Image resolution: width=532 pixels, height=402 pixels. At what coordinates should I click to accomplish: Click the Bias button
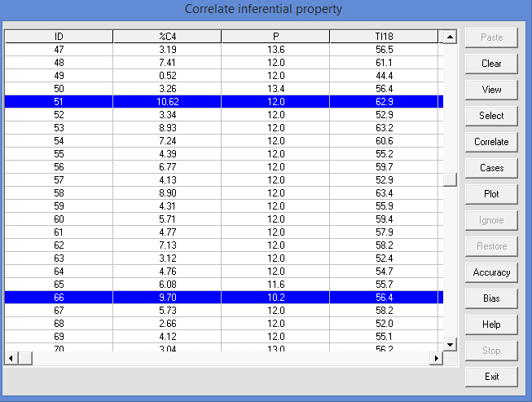pyautogui.click(x=491, y=298)
